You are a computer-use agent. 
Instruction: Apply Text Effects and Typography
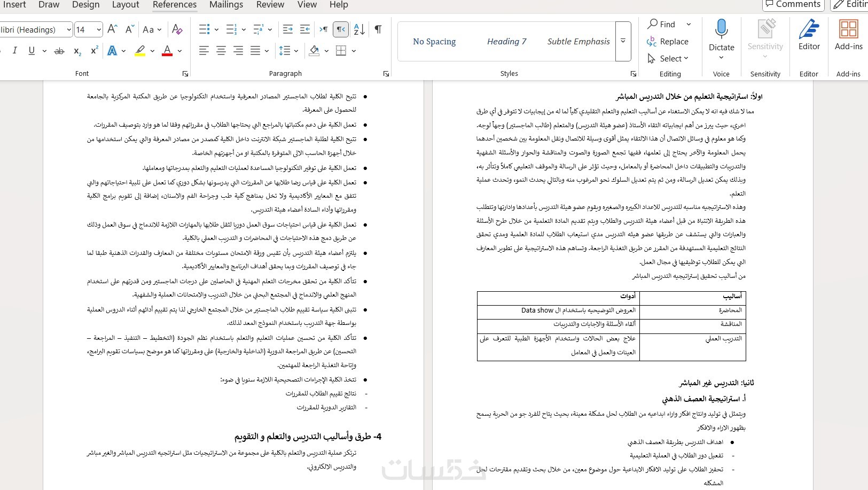pyautogui.click(x=112, y=51)
